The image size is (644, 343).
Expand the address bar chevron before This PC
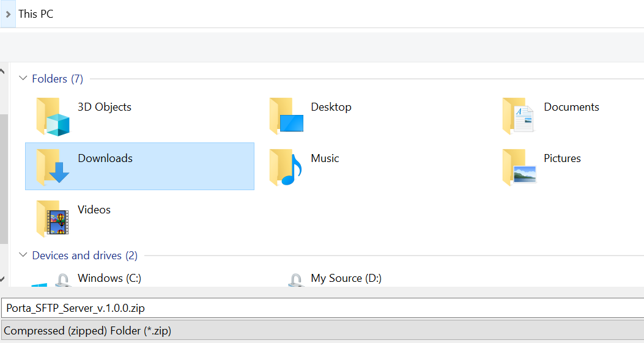[8, 14]
